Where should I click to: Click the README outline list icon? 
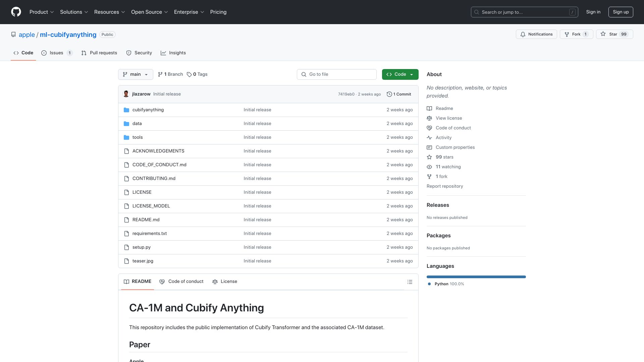coord(410,282)
